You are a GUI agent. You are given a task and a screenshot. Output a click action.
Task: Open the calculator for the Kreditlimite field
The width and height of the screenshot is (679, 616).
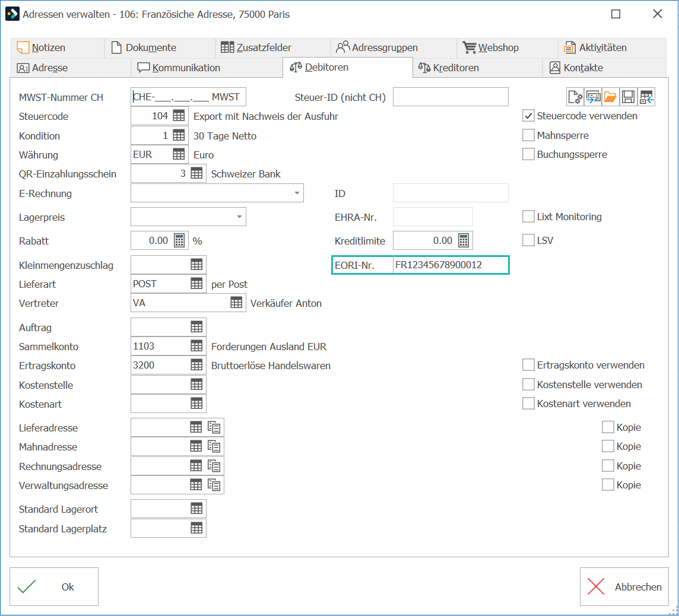click(464, 241)
